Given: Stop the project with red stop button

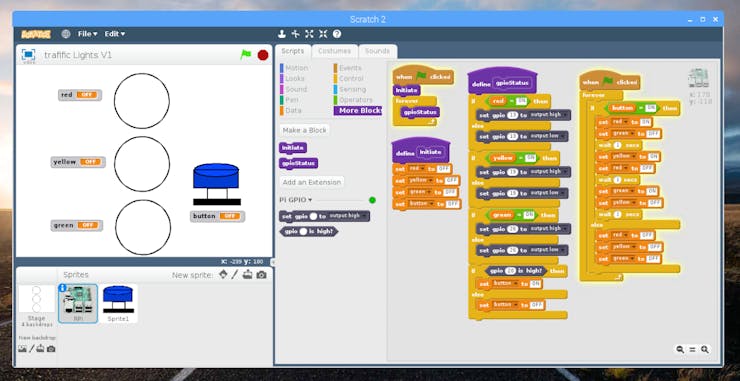Looking at the screenshot, I should [263, 55].
